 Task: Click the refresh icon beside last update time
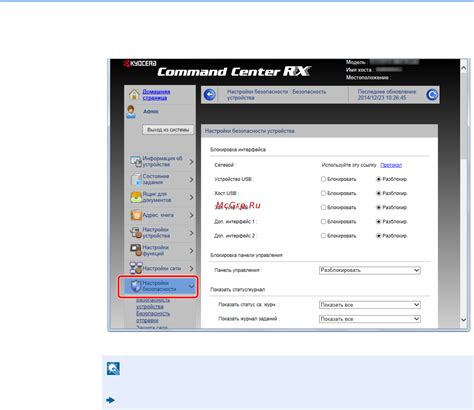pyautogui.click(x=432, y=95)
